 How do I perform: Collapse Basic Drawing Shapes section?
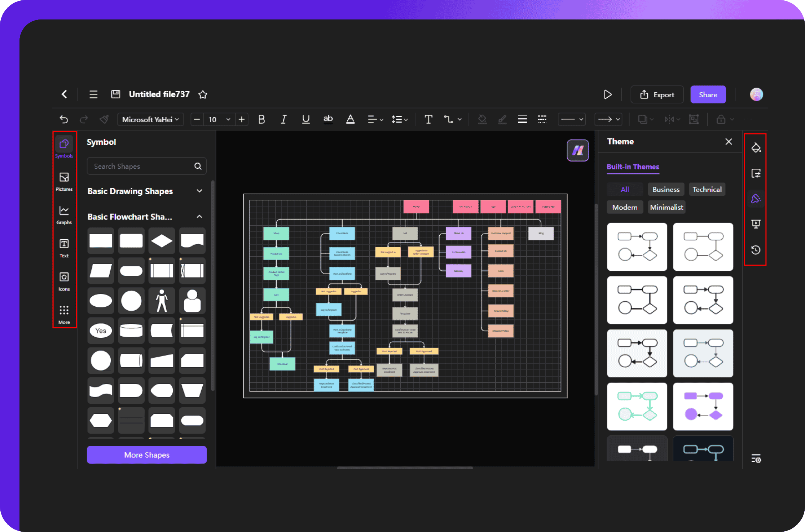coord(200,192)
